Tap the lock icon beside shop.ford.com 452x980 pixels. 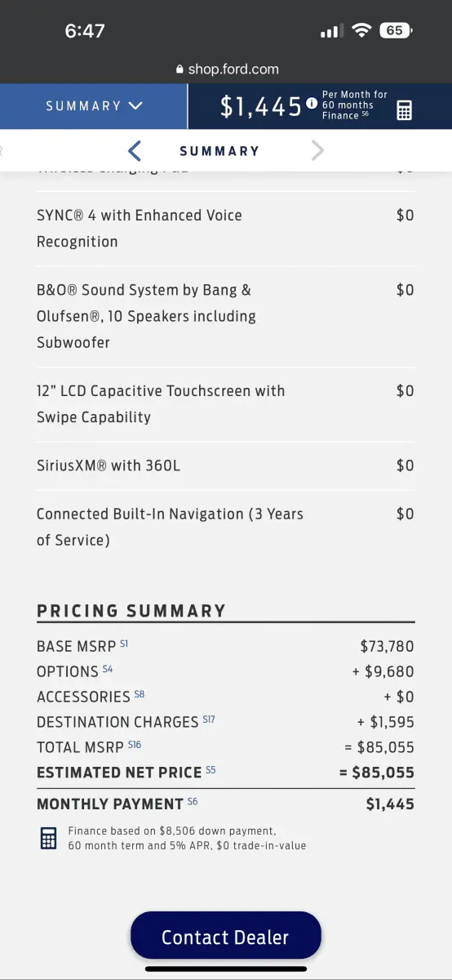pyautogui.click(x=180, y=70)
